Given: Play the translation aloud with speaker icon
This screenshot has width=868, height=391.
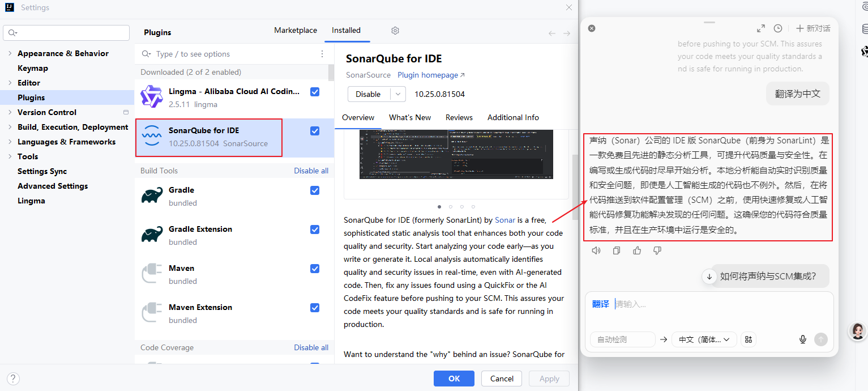Looking at the screenshot, I should pyautogui.click(x=596, y=250).
